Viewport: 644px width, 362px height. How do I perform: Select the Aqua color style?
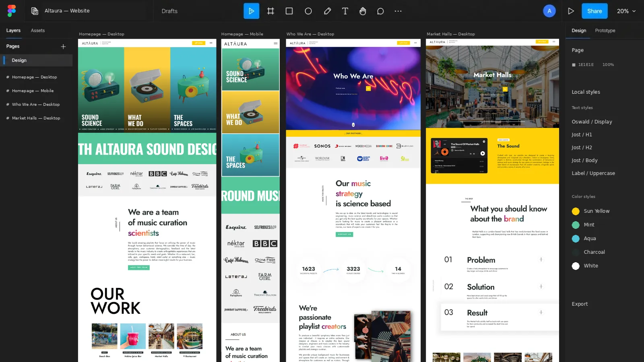584,239
